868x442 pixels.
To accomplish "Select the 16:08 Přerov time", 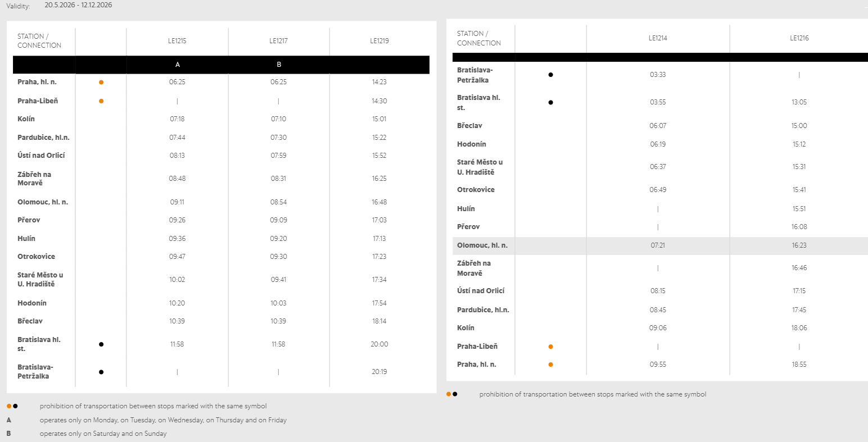I will pyautogui.click(x=799, y=227).
